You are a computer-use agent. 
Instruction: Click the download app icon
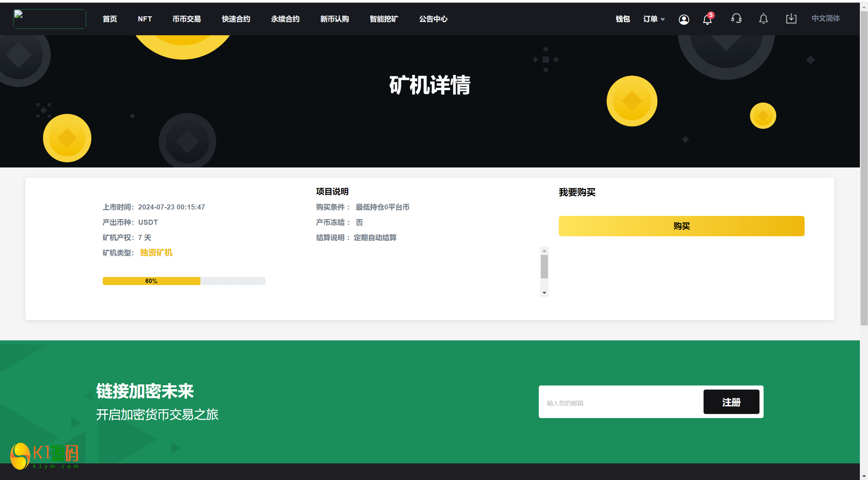point(791,19)
